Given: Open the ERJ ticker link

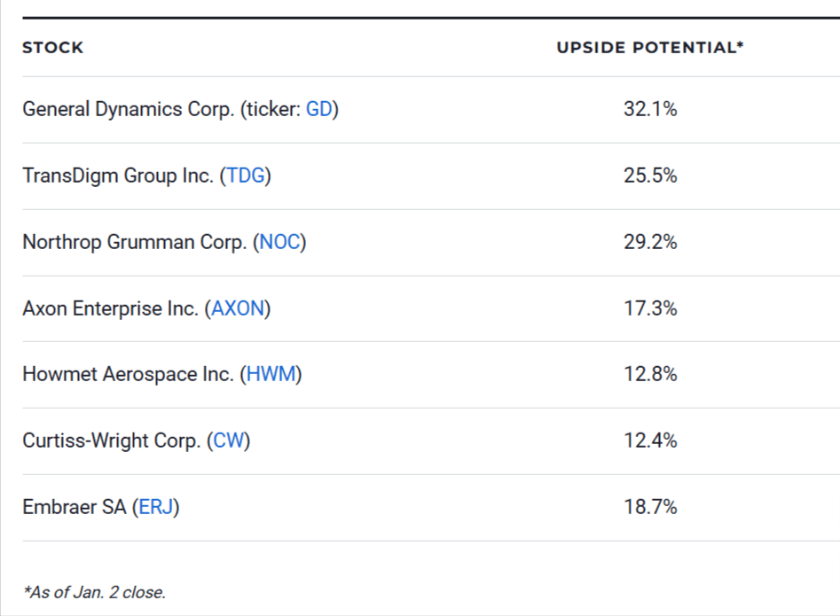Looking at the screenshot, I should click(156, 507).
